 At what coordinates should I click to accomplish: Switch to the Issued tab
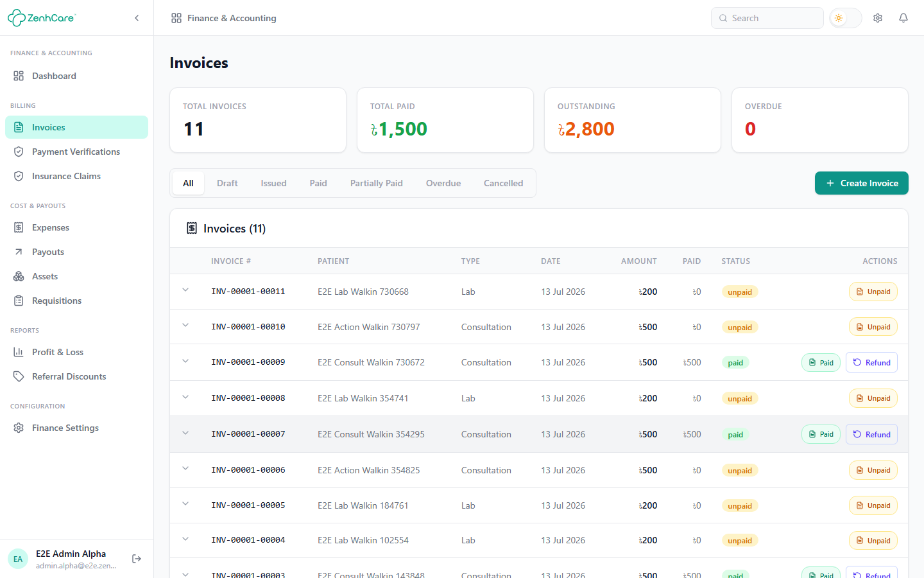(273, 183)
